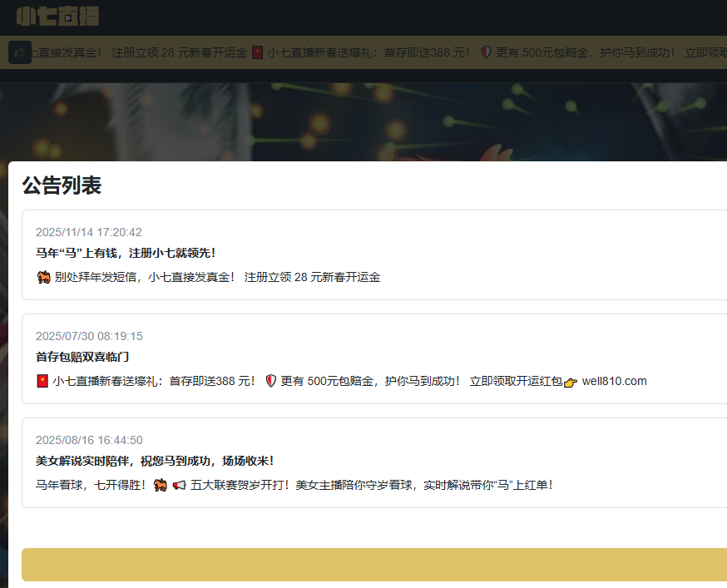Click the red envelope icon before 小七直播新春送壕礼 in the list
The height and width of the screenshot is (588, 727).
point(42,381)
